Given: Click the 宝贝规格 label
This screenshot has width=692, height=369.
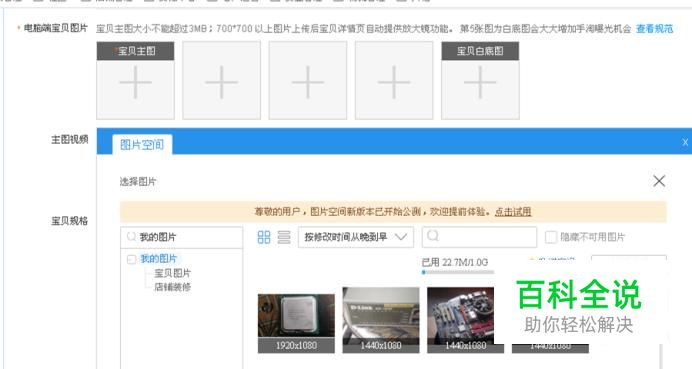Looking at the screenshot, I should [70, 221].
